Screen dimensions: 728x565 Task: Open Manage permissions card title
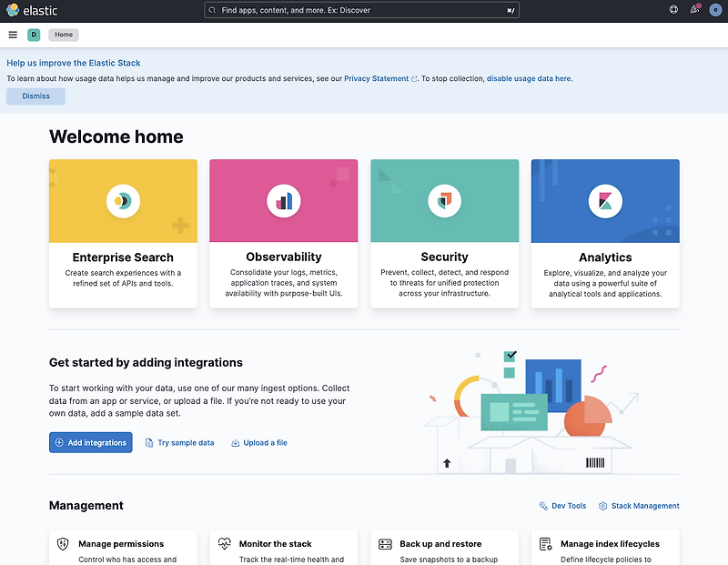click(121, 544)
